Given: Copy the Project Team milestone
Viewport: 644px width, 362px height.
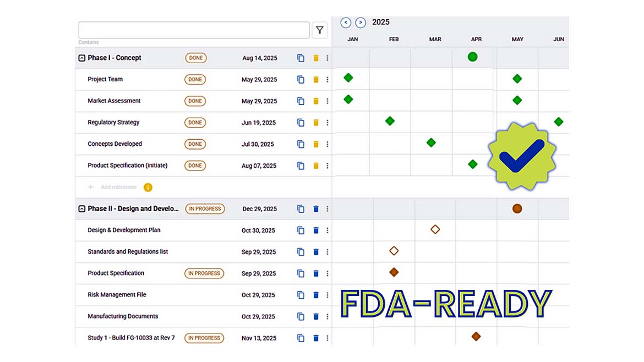Looking at the screenshot, I should [x=301, y=79].
